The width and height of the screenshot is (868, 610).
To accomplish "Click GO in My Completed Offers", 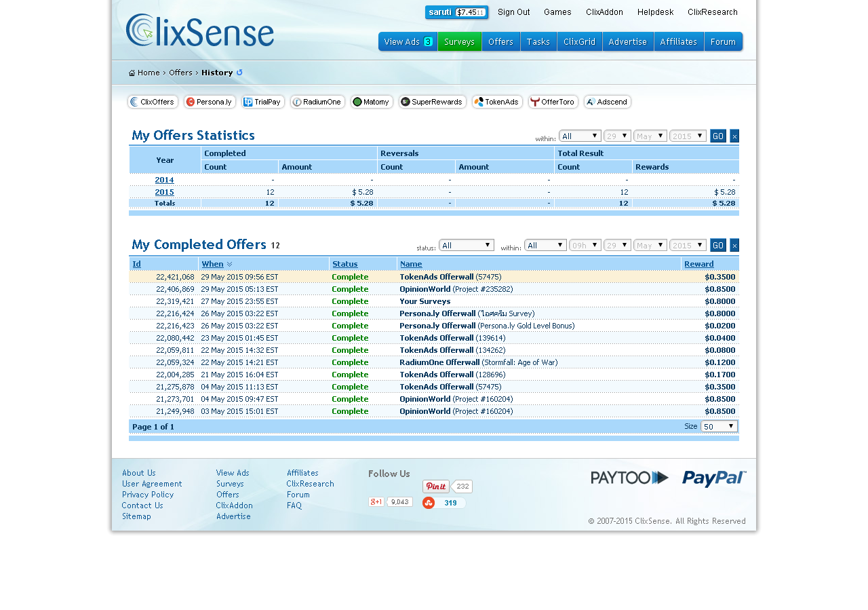I will tap(718, 245).
